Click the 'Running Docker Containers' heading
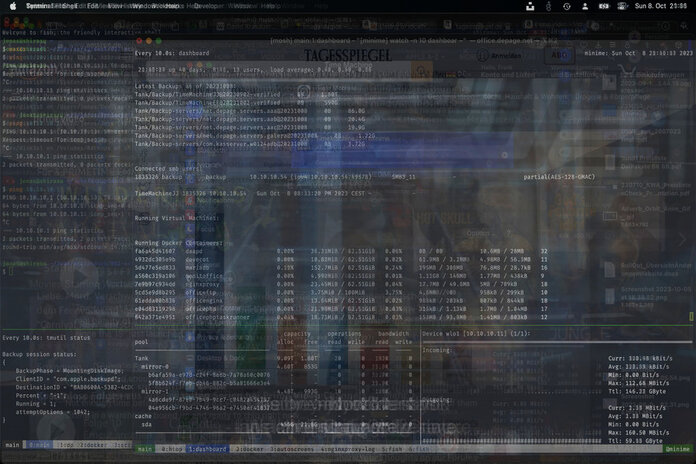The image size is (696, 464). point(177,243)
